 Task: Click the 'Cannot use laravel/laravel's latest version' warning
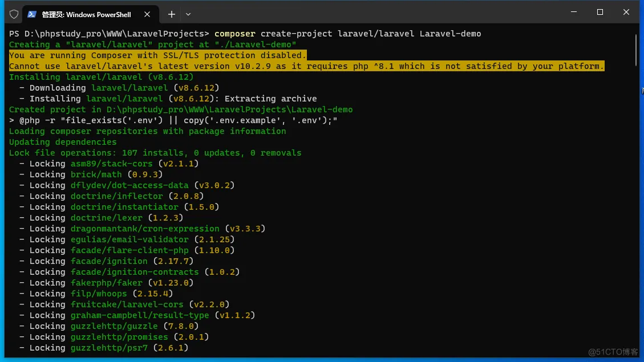click(306, 66)
